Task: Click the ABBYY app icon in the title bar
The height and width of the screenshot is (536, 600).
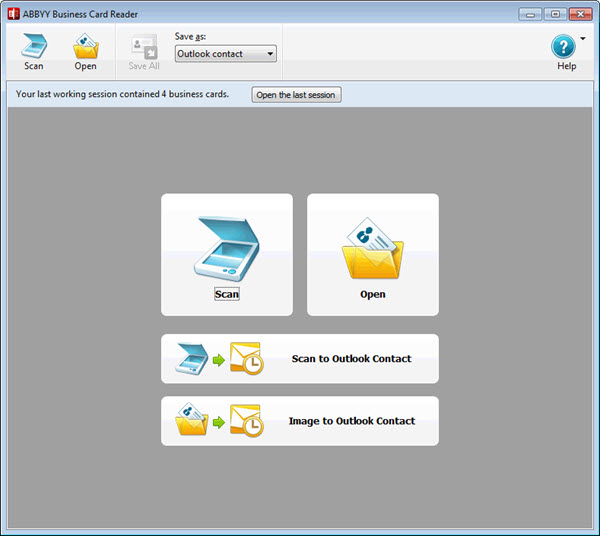Action: (x=13, y=13)
